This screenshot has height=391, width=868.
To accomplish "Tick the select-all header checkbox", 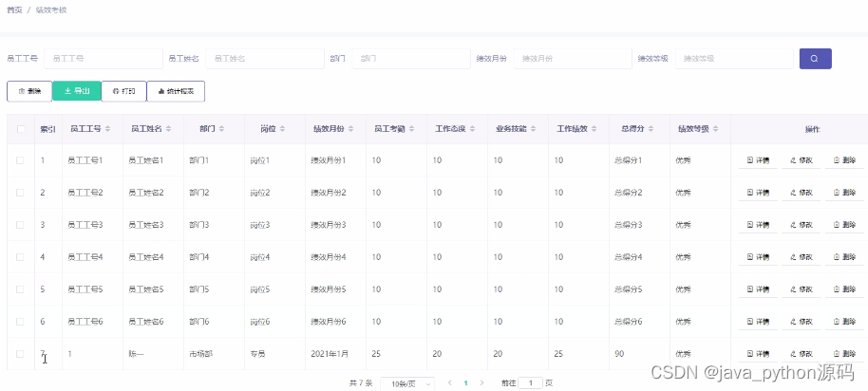I will click(21, 129).
